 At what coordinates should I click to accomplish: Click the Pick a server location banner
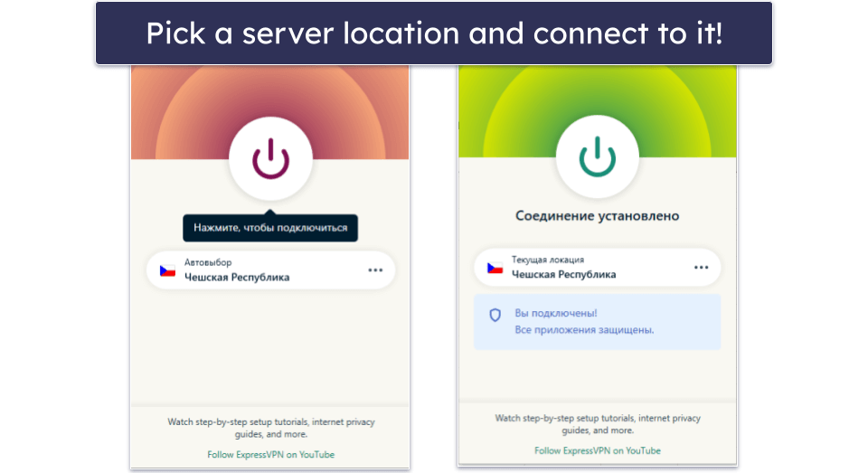[x=434, y=33]
